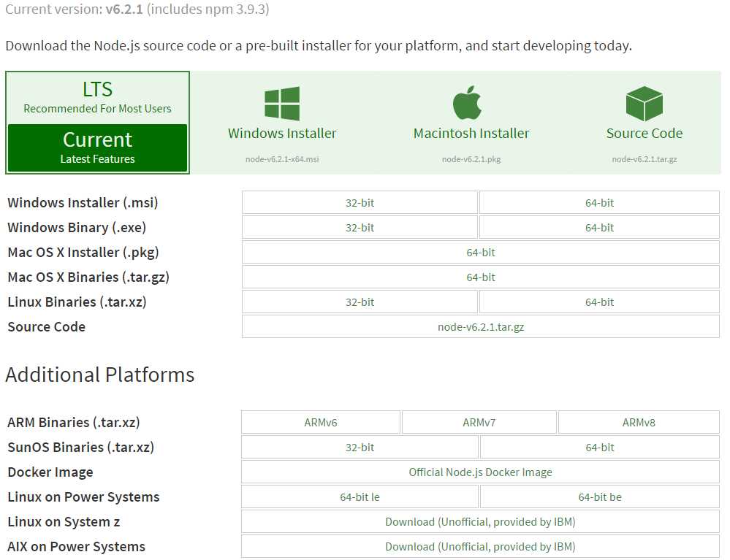Download ARMv8 binaries
Viewport: 730px width, 560px height.
[639, 422]
